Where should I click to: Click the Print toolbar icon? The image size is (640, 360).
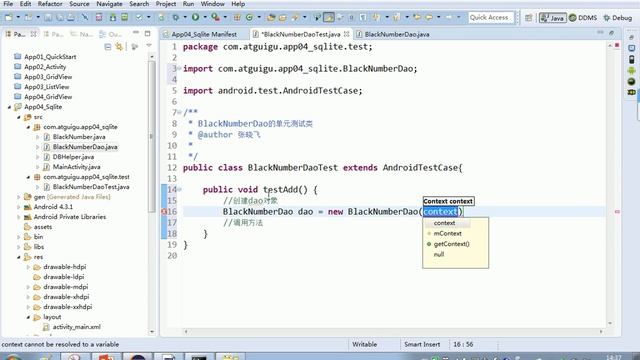(71, 18)
